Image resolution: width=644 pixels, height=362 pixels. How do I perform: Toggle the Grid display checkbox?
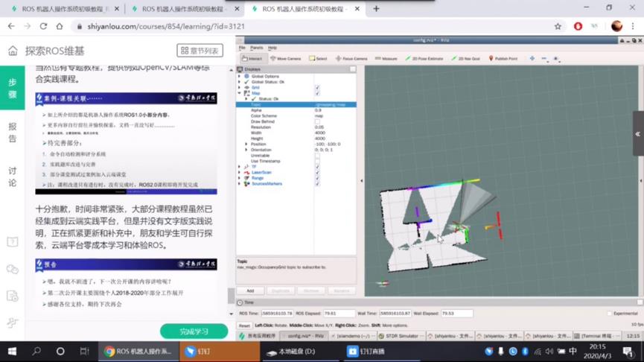[x=317, y=88]
